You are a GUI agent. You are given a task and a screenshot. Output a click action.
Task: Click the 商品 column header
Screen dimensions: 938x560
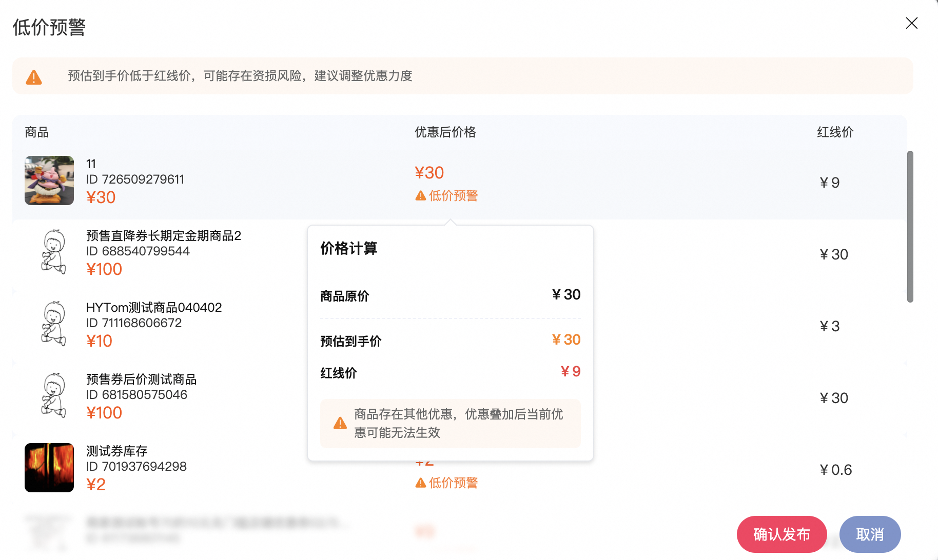tap(37, 132)
